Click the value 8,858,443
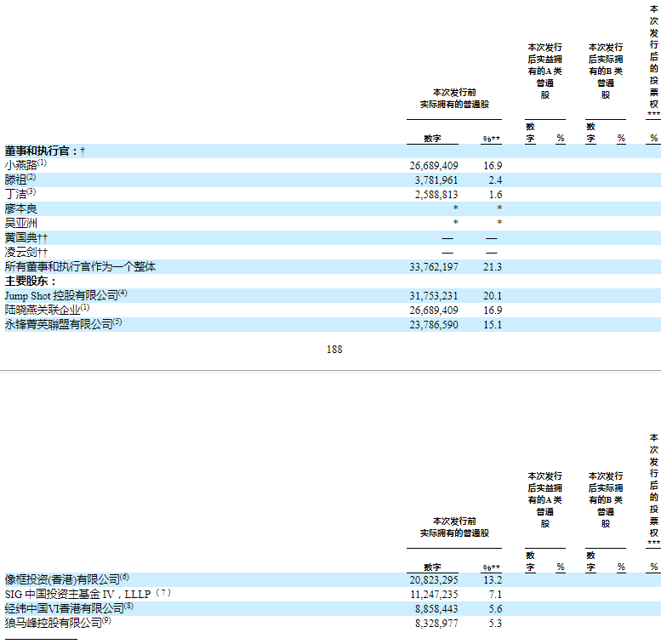 click(436, 609)
